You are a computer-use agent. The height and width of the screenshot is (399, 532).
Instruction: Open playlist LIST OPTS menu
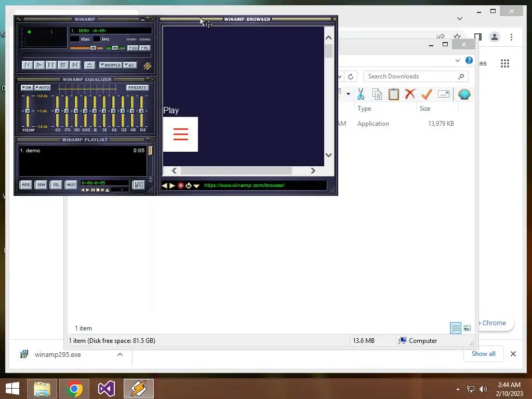tap(139, 184)
